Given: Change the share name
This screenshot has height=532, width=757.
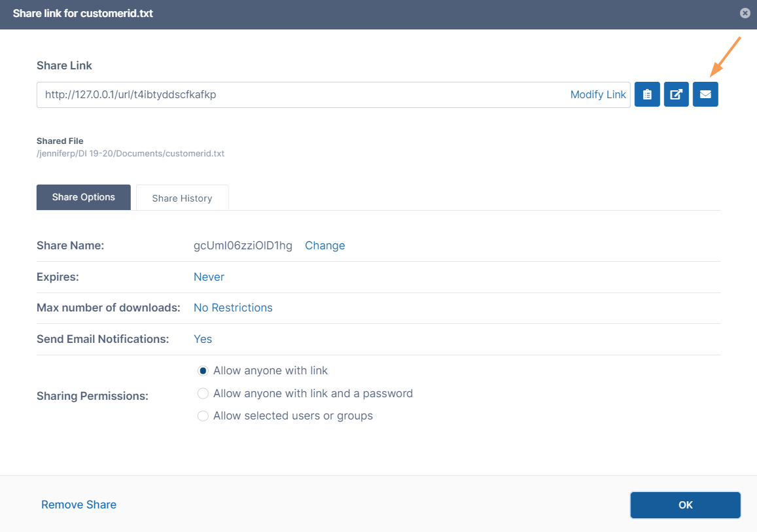Looking at the screenshot, I should click(325, 245).
